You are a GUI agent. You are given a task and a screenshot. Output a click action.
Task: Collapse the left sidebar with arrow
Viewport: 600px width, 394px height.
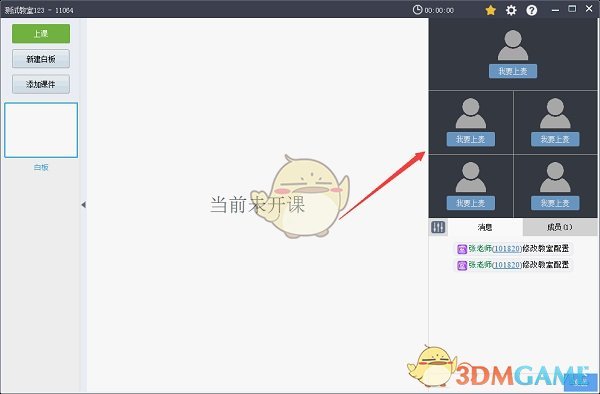(x=83, y=205)
